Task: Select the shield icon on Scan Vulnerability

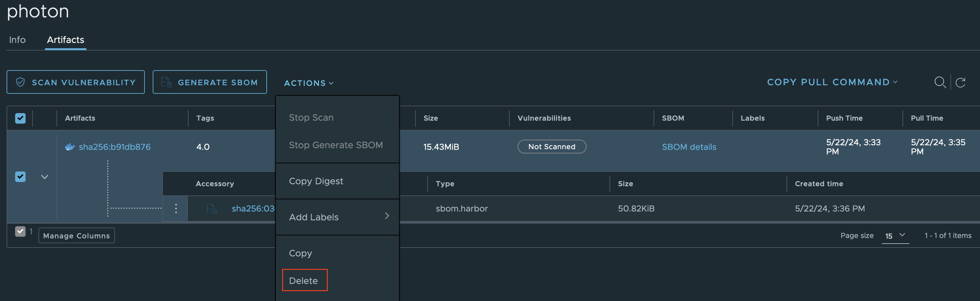Action: click(21, 82)
